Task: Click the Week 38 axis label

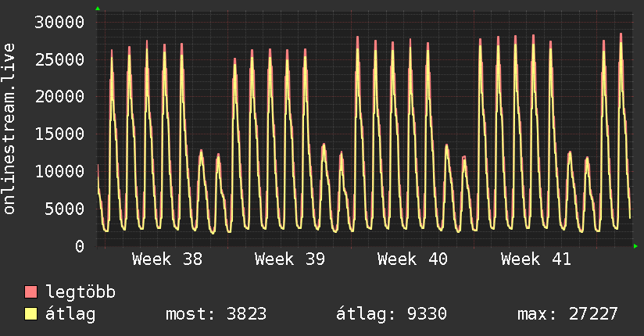Action: click(167, 259)
